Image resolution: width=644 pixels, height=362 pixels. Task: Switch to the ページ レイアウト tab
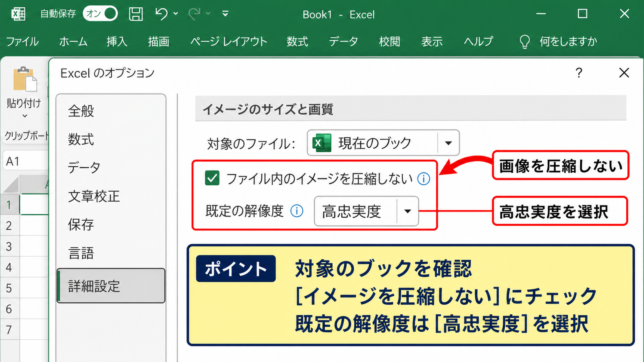229,42
